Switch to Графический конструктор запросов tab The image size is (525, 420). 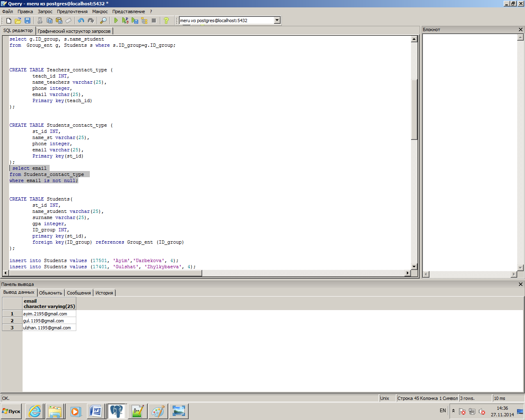74,31
